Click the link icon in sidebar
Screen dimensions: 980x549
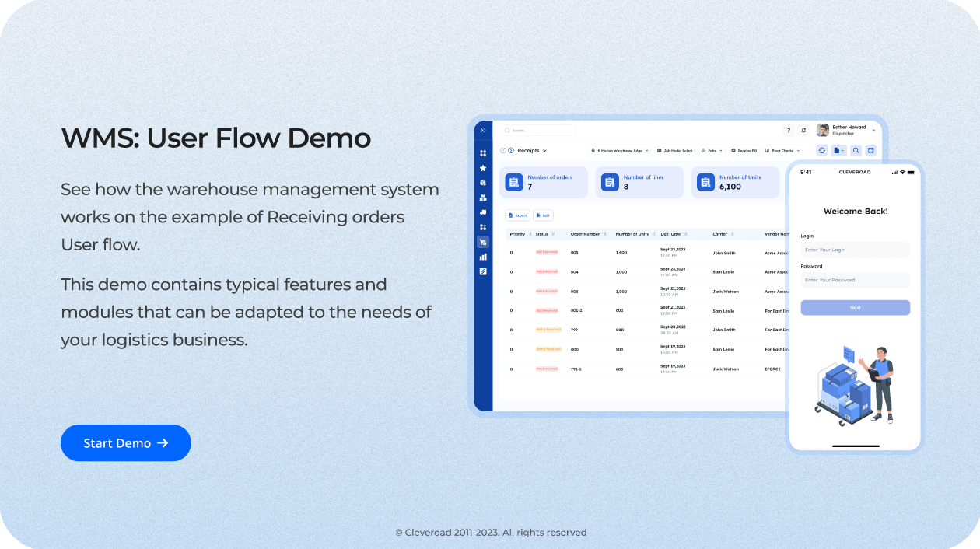[x=483, y=271]
